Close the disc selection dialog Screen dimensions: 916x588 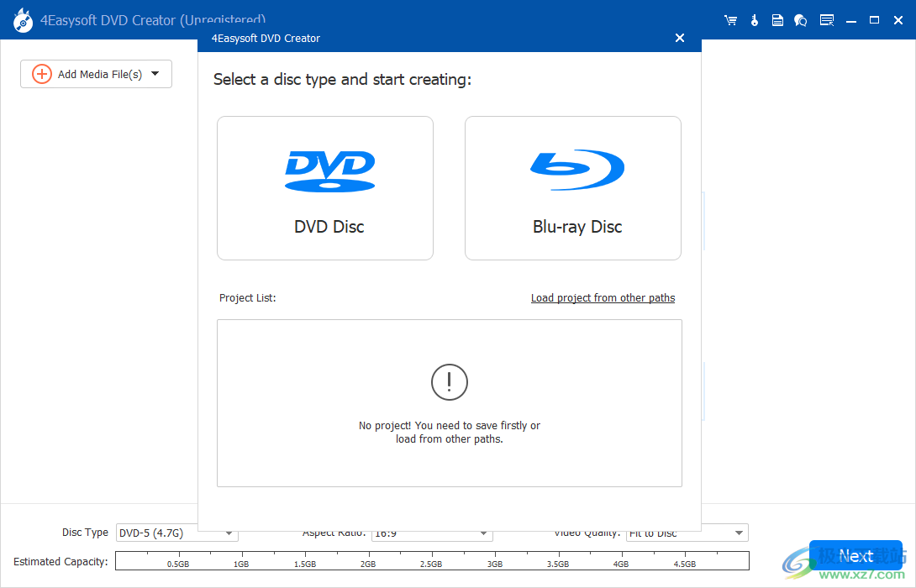pyautogui.click(x=679, y=37)
